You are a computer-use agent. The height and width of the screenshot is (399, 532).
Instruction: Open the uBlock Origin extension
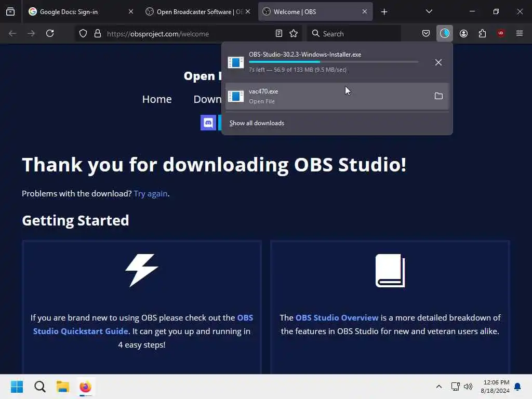(x=501, y=33)
